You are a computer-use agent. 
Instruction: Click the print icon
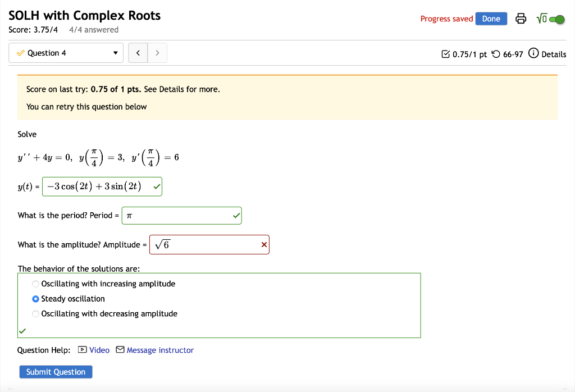(521, 19)
